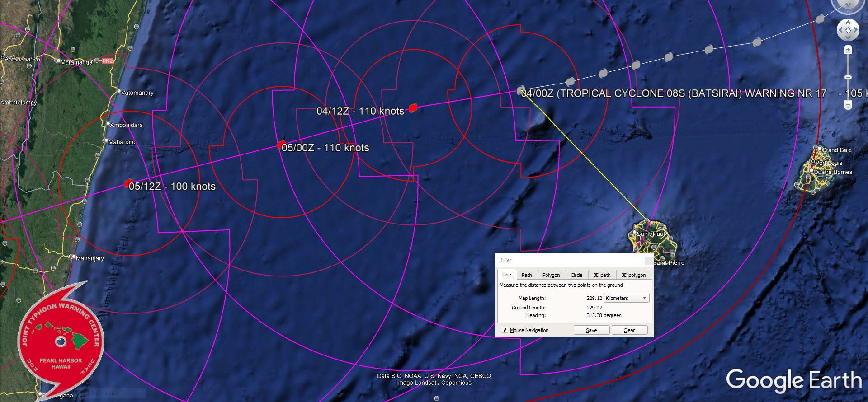868x402 pixels.
Task: Click the 04/12Z forecast position red marker
Action: pyautogui.click(x=413, y=108)
